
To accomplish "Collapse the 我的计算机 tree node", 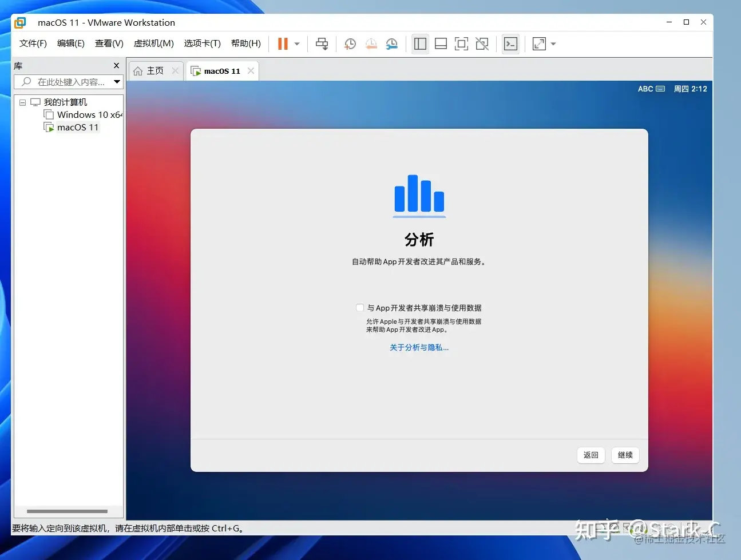I will click(23, 102).
